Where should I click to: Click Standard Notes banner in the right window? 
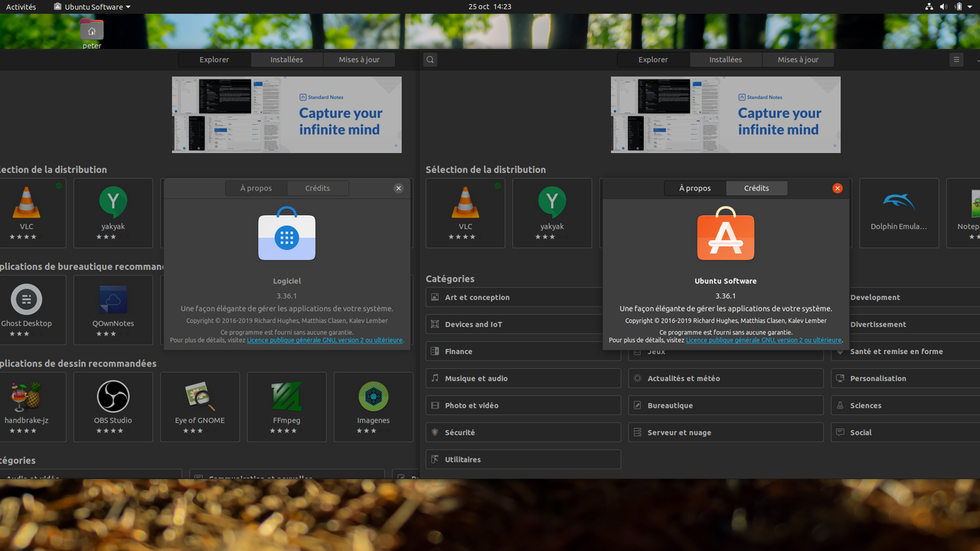click(x=725, y=115)
